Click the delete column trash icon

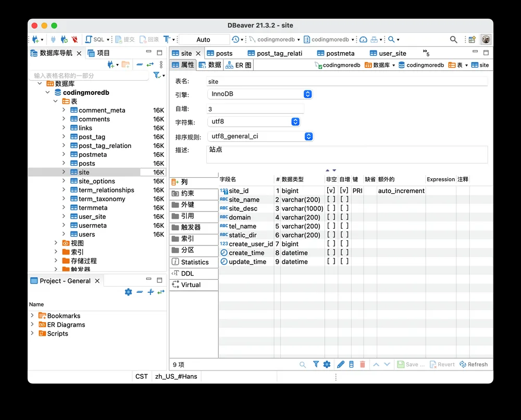pos(363,365)
